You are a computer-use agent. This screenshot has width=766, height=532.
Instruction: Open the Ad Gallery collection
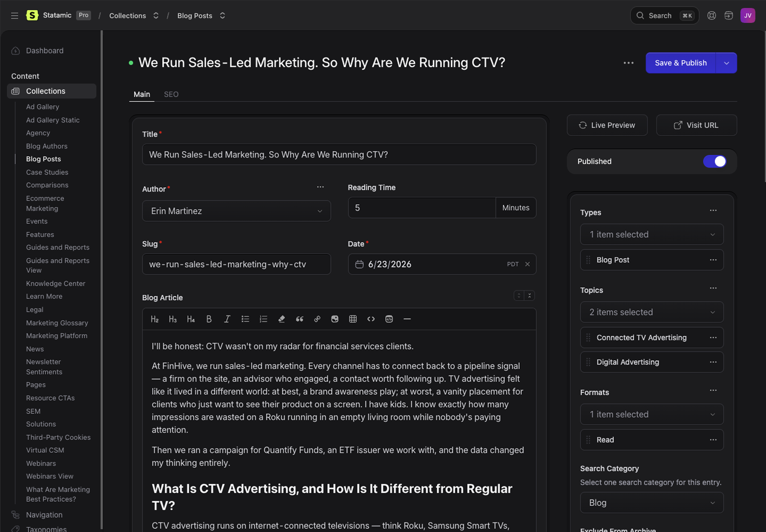pos(43,107)
